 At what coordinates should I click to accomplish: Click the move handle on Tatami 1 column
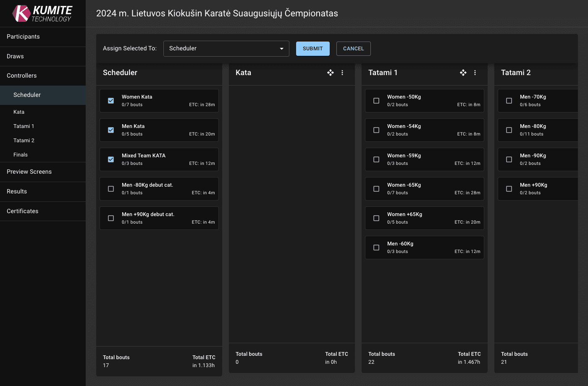[463, 73]
